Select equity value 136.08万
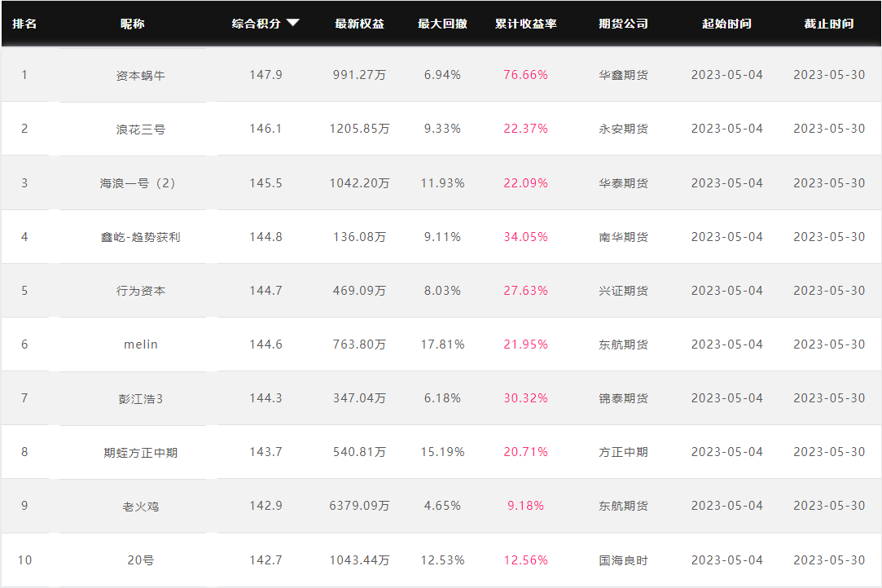882x588 pixels. tap(359, 237)
